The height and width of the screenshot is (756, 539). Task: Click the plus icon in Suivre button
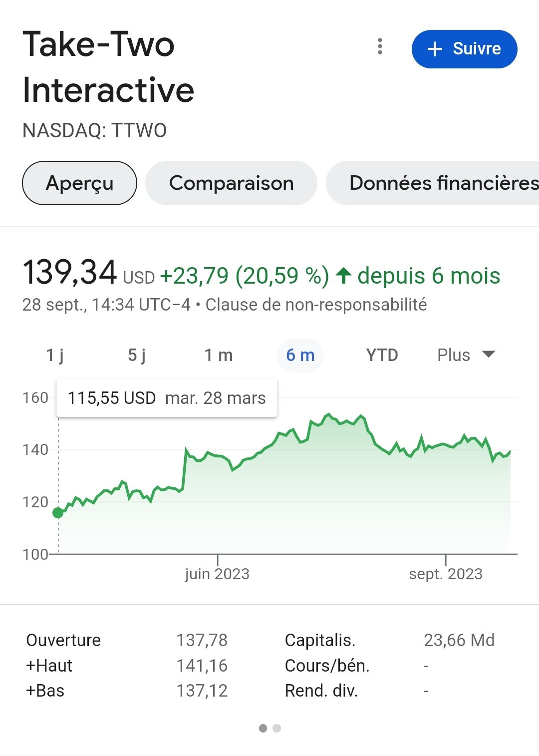[x=435, y=49]
